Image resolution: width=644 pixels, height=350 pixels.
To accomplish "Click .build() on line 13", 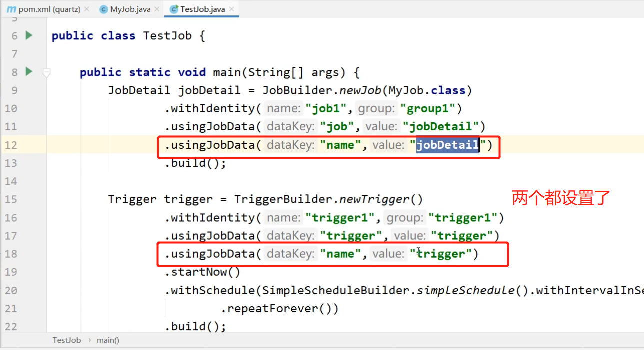I will click(x=196, y=163).
